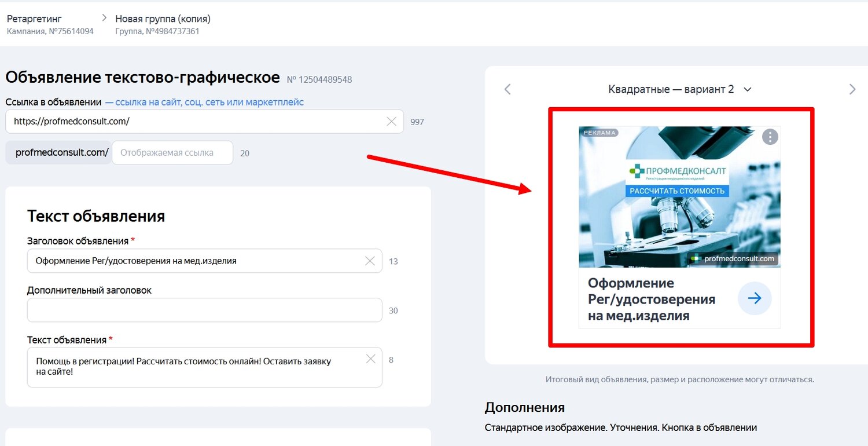Click blue arrow button in ad preview
This screenshot has height=446, width=868.
755,298
